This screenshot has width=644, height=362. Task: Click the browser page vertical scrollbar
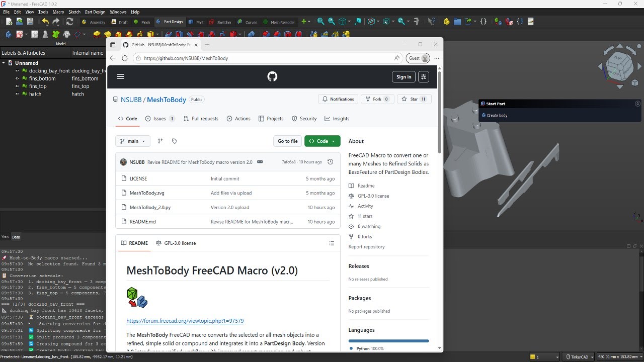[440, 112]
